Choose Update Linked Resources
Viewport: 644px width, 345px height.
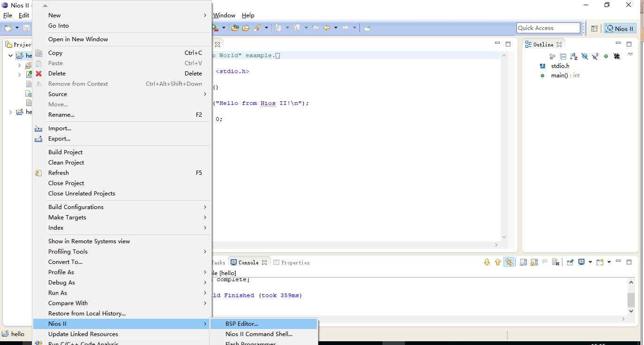pyautogui.click(x=121, y=334)
